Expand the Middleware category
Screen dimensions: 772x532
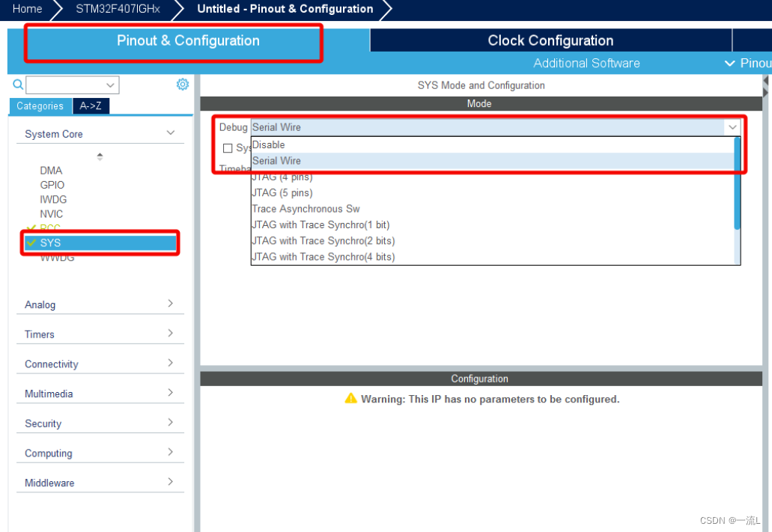pos(171,481)
